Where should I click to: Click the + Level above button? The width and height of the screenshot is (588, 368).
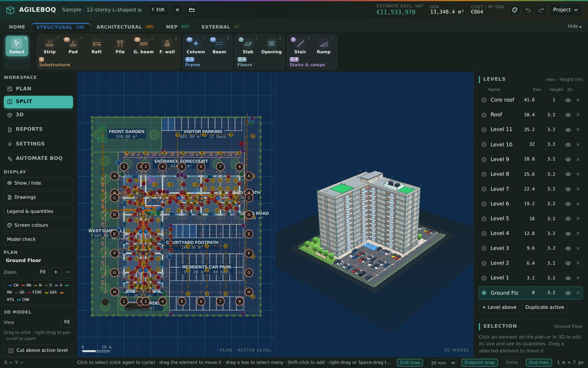click(x=499, y=307)
